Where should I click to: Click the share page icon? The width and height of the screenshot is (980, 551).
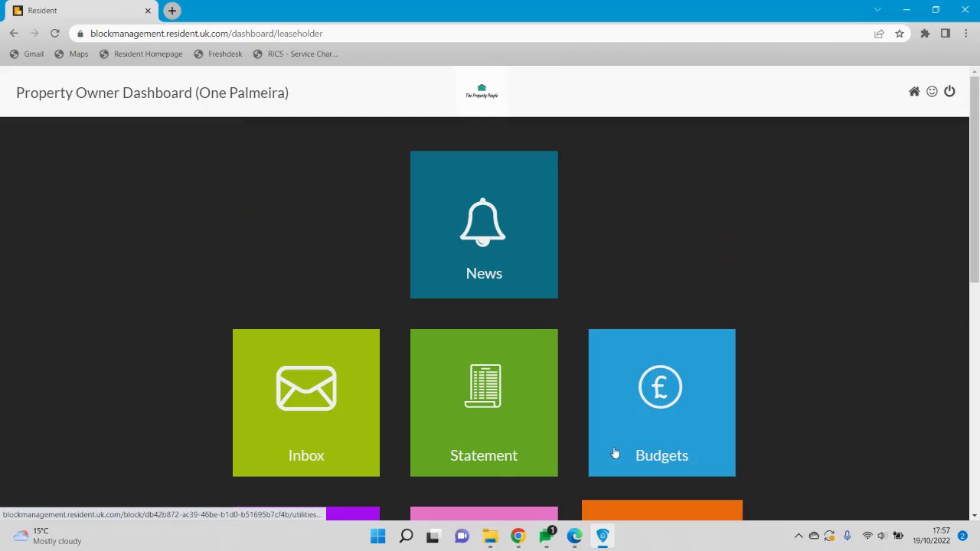[879, 34]
